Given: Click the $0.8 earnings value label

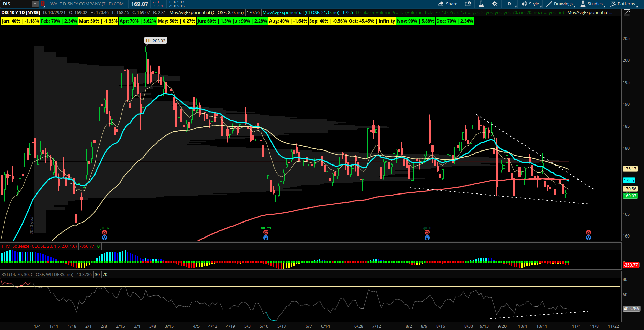Looking at the screenshot, I should (427, 228).
